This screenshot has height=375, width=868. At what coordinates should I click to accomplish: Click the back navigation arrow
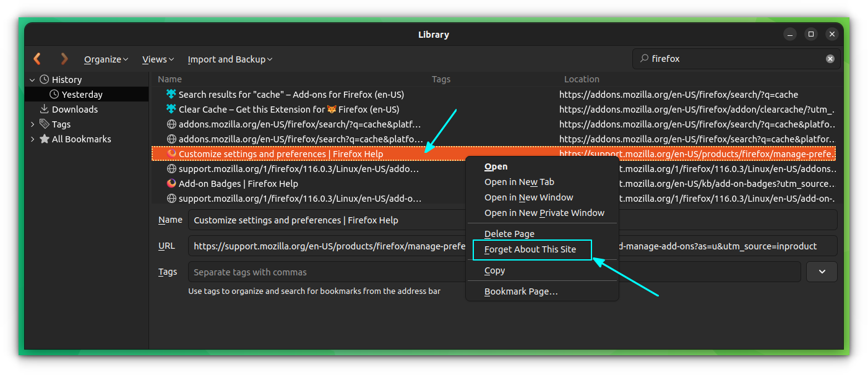[37, 59]
